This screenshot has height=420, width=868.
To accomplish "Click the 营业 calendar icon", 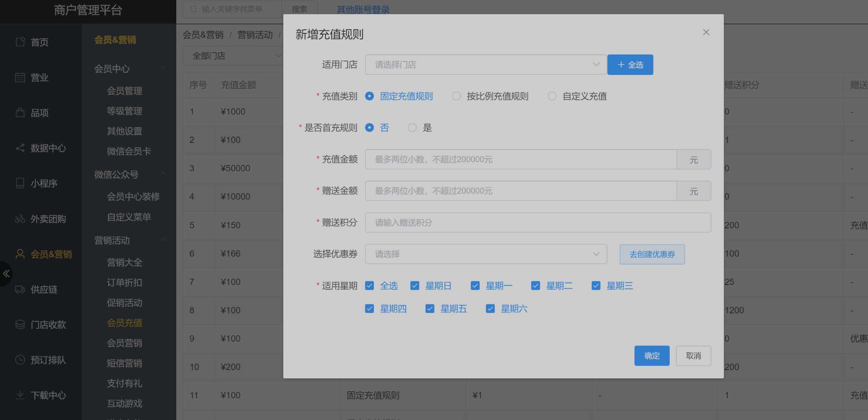I will pyautogui.click(x=20, y=77).
